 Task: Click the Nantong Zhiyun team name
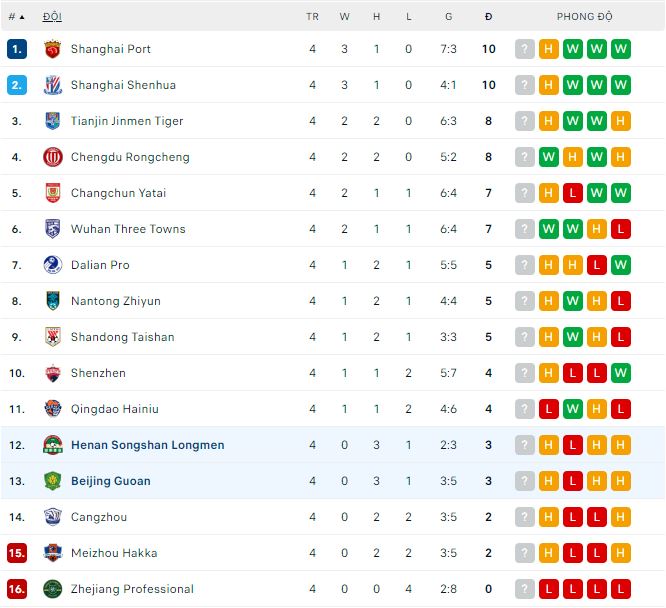115,301
